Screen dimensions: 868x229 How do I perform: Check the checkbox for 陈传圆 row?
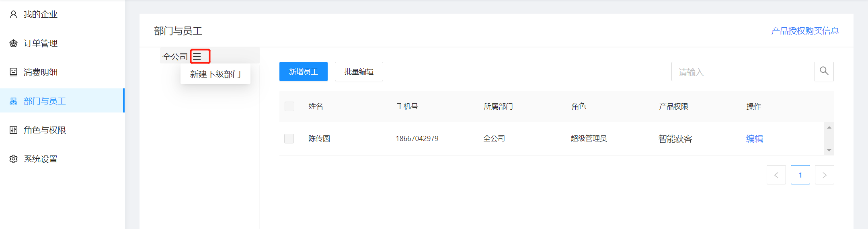click(289, 139)
